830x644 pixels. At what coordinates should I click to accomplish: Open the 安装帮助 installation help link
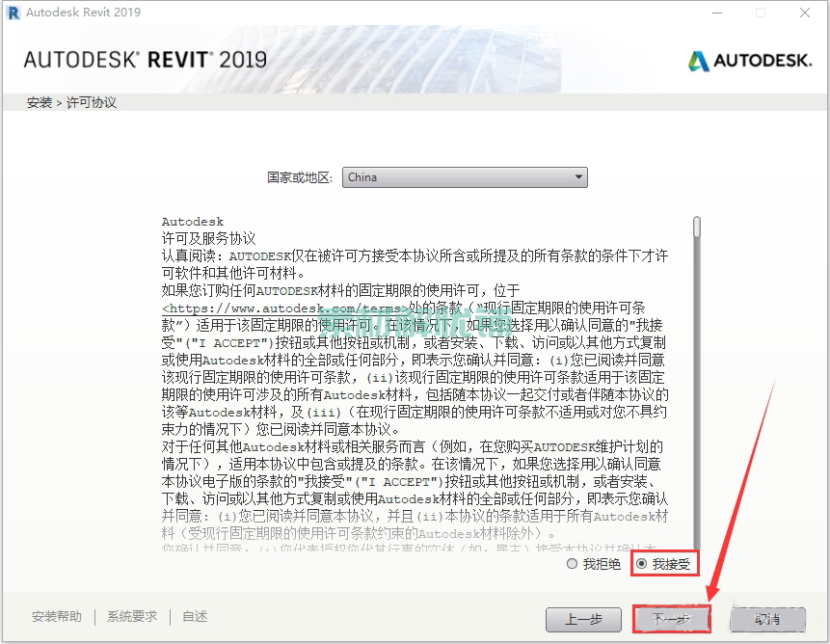[x=57, y=616]
